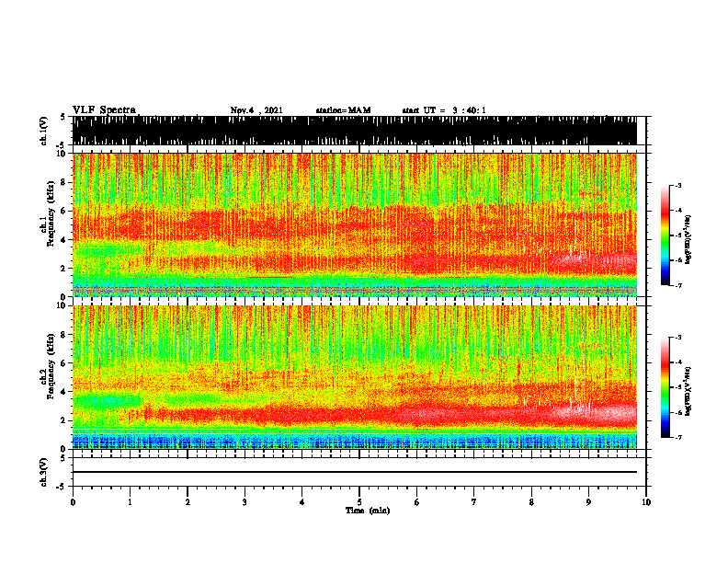
Task: Click the time axis tick label "1"
Action: coord(130,502)
